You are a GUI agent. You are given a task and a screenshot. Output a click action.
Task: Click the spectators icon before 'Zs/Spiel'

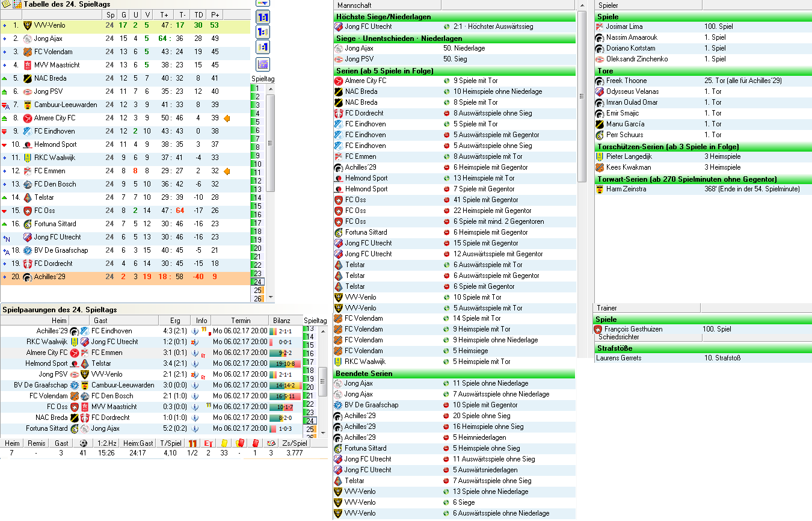tap(271, 443)
